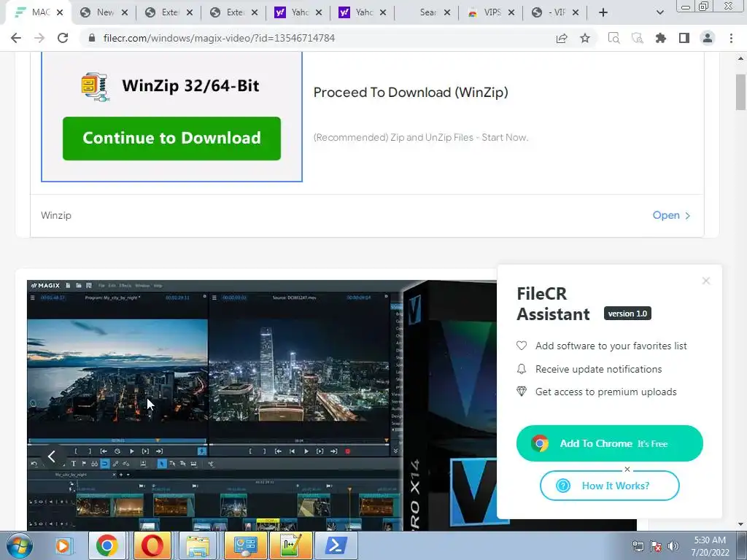Open the Extensions puzzle icon

pyautogui.click(x=661, y=38)
